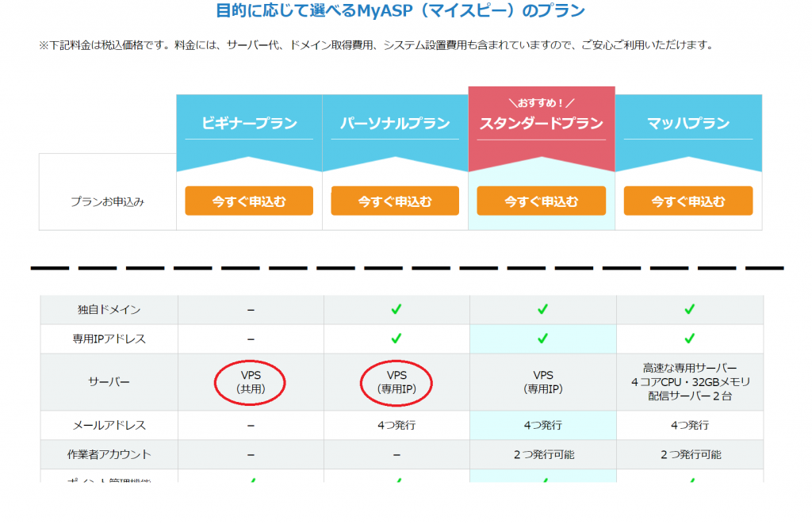Click 専用IPアドレス checkmark for パーソナルプラン

pyautogui.click(x=396, y=338)
